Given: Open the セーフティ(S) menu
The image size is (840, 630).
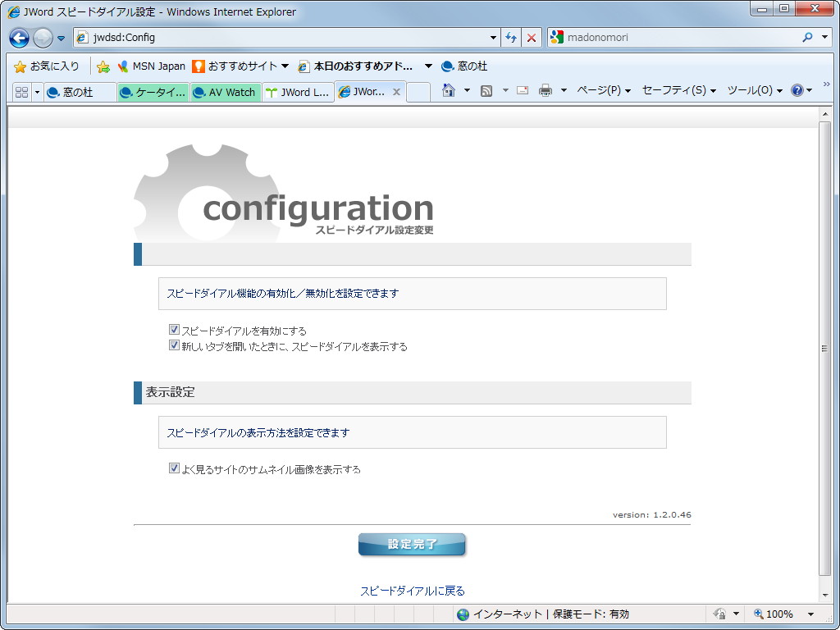Looking at the screenshot, I should 678,90.
